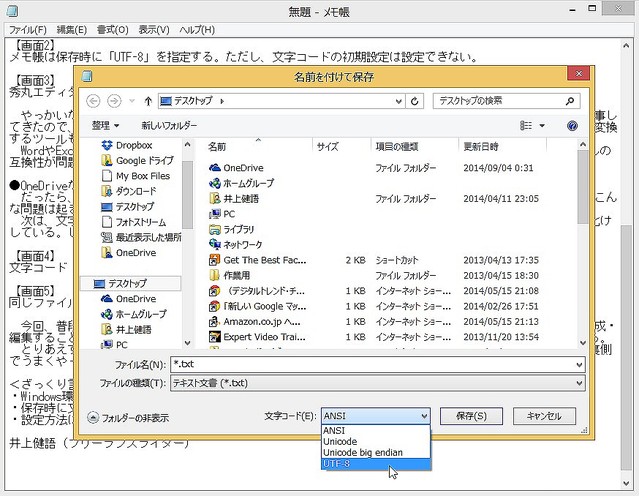Open the help icon in the save dialog
The height and width of the screenshot is (496, 639).
(x=572, y=126)
